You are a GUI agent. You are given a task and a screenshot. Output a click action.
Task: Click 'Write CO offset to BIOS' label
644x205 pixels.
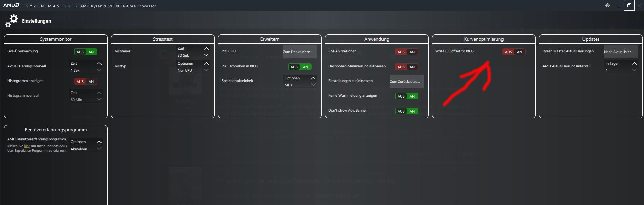[454, 51]
